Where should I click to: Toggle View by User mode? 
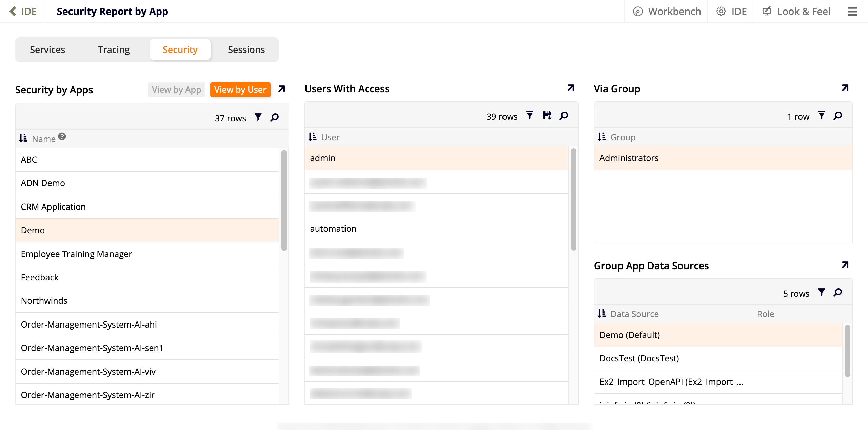[x=240, y=90]
